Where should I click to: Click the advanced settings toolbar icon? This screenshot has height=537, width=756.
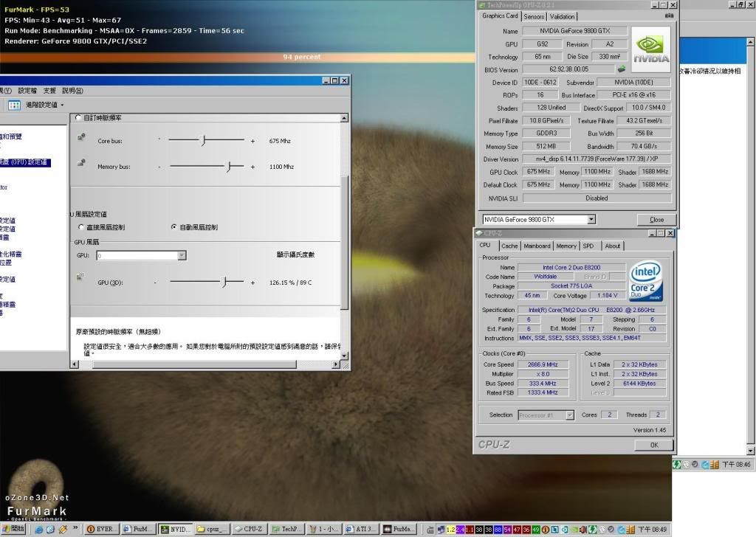[x=14, y=105]
